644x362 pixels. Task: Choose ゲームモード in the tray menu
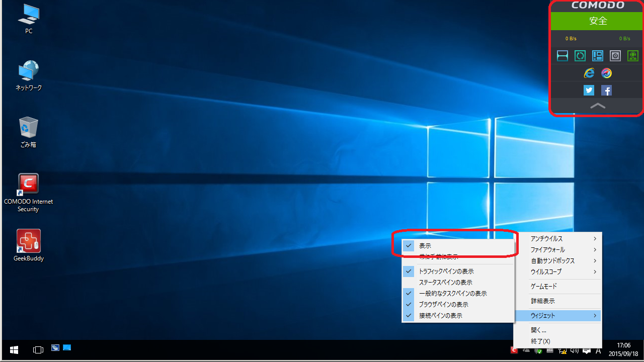[557, 287]
